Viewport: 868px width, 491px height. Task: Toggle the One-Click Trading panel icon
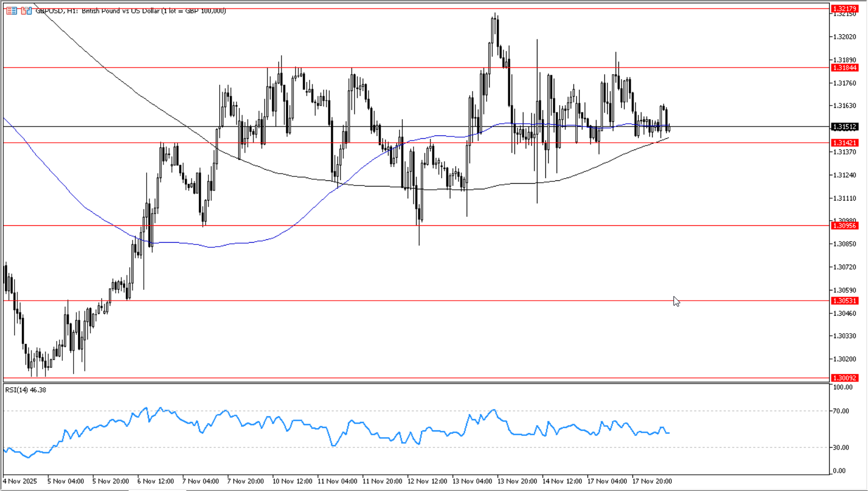point(26,11)
